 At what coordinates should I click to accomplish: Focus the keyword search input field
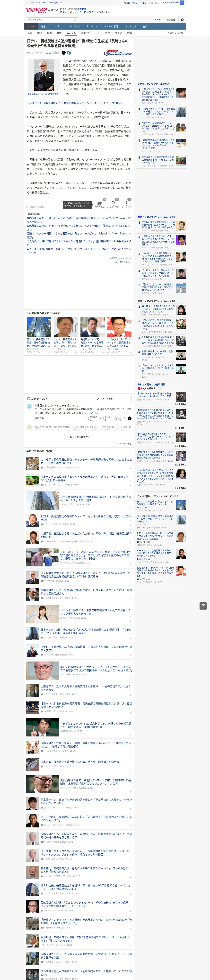pos(49,20)
